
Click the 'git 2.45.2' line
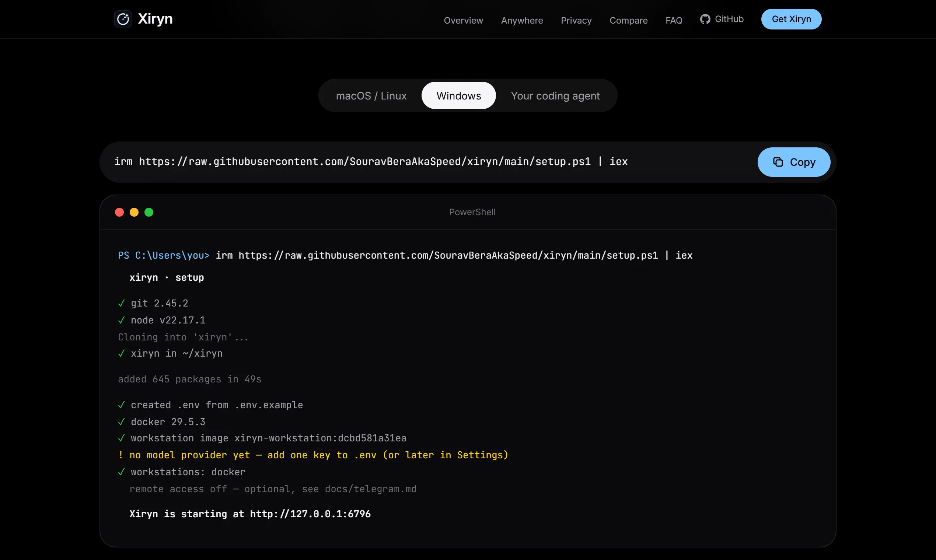(x=159, y=304)
